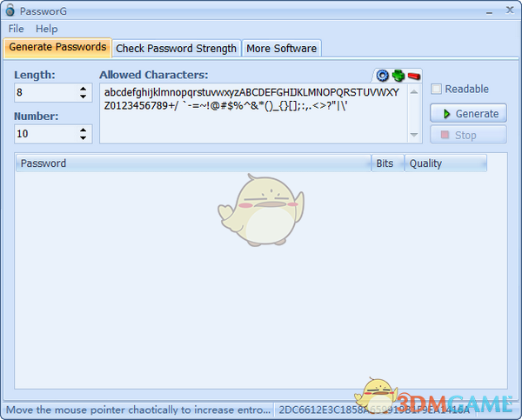Open the More Software tab

[282, 48]
